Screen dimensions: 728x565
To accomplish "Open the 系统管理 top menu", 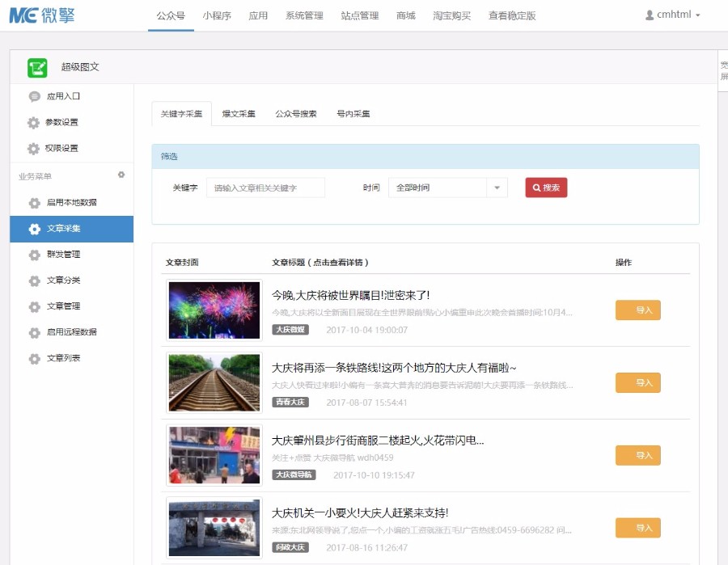I will coord(304,16).
